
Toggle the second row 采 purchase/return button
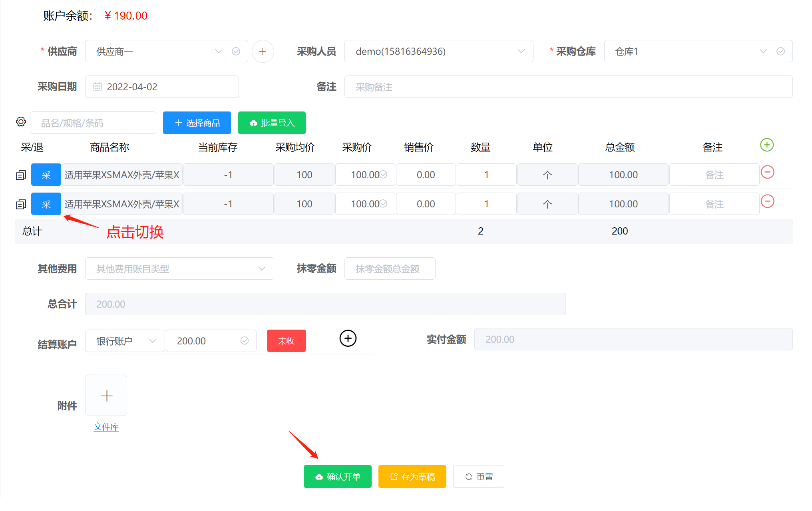pos(46,204)
